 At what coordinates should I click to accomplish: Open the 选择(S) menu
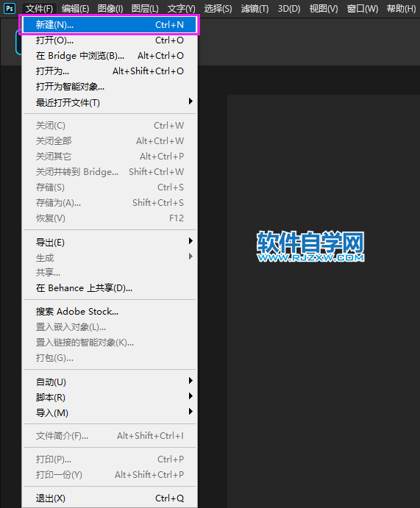(x=218, y=9)
